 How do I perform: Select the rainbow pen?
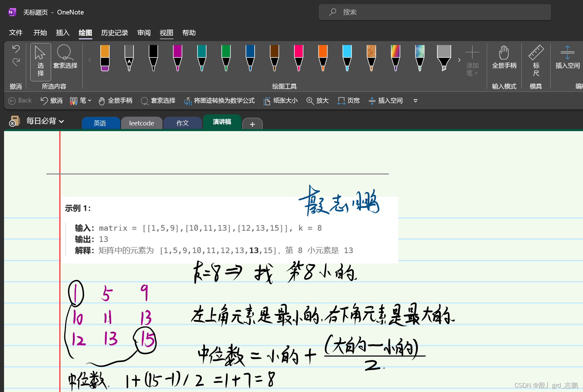[396, 58]
